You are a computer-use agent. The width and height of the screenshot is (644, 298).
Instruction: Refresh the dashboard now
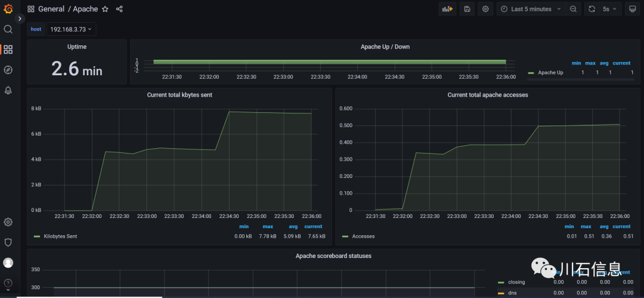pos(592,9)
